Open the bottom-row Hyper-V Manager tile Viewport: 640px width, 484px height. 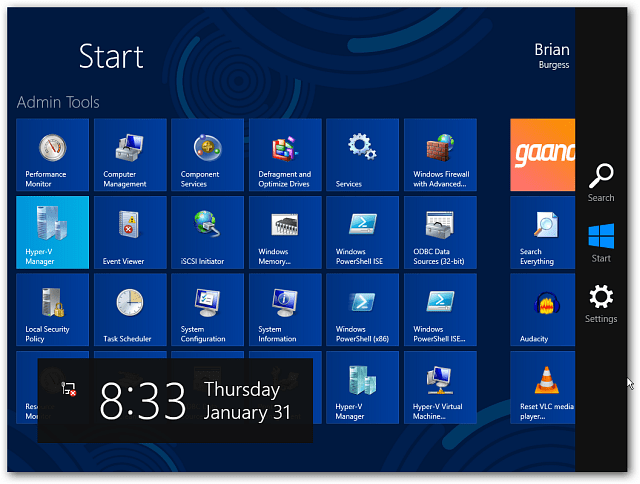click(x=362, y=387)
